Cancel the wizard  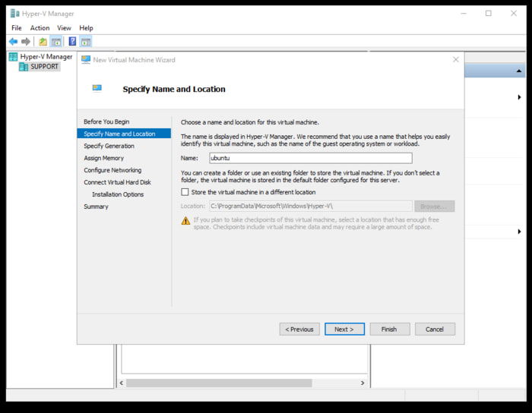click(x=435, y=329)
